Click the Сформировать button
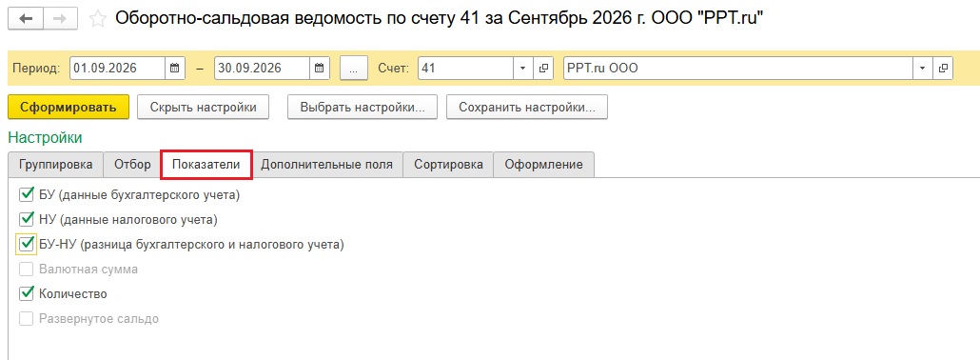Image resolution: width=980 pixels, height=360 pixels. click(69, 107)
